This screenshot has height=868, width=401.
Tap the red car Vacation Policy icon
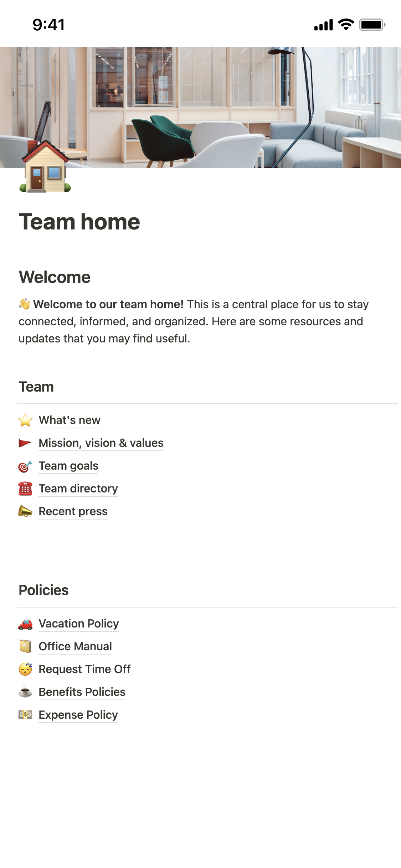(x=25, y=624)
